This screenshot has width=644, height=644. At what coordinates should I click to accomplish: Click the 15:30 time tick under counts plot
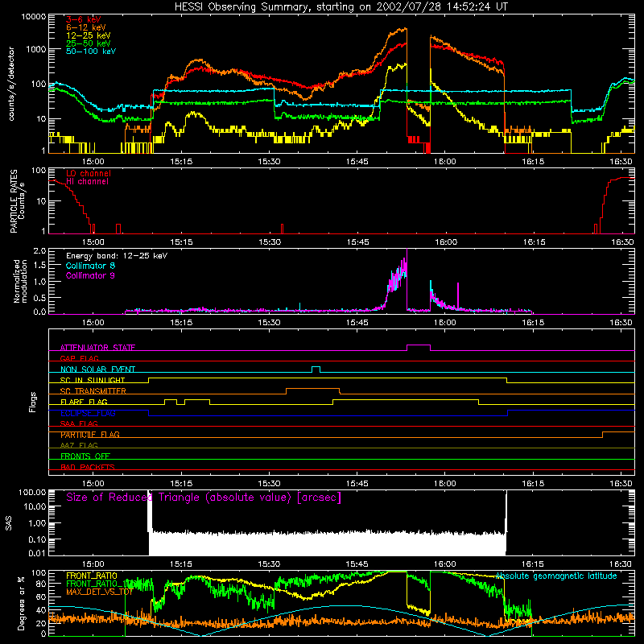269,162
